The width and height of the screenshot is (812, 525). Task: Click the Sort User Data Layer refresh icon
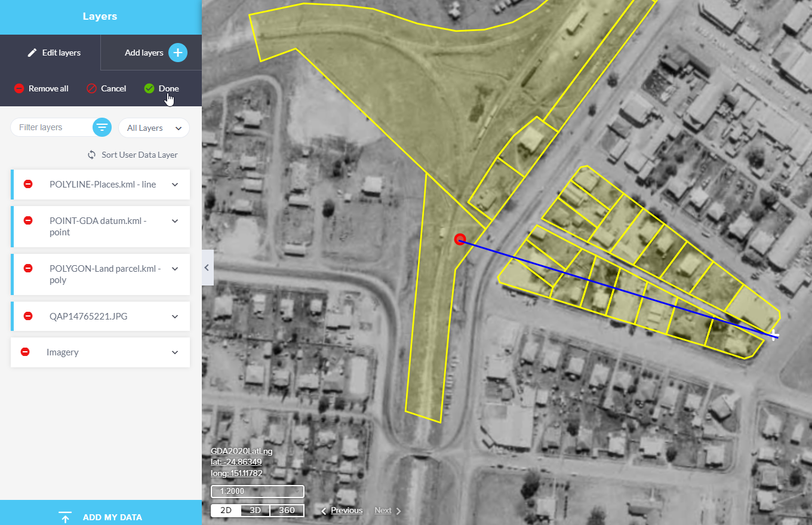(x=91, y=155)
